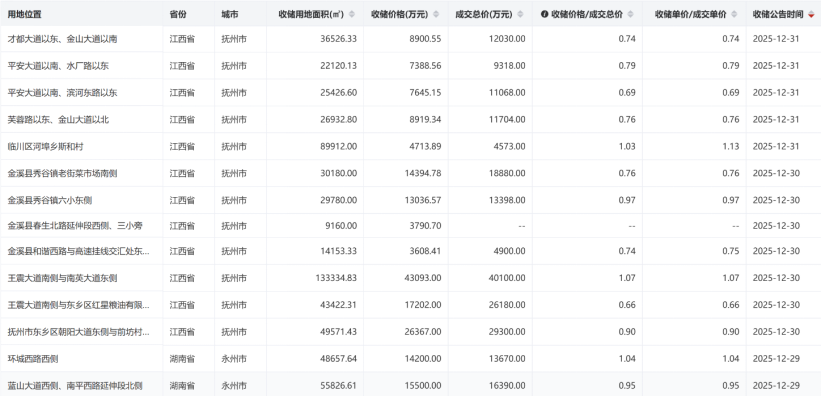The height and width of the screenshot is (401, 824).
Task: Select row 蓝山大道西侧、南平西路延伸段北侧
Action: tap(412, 385)
